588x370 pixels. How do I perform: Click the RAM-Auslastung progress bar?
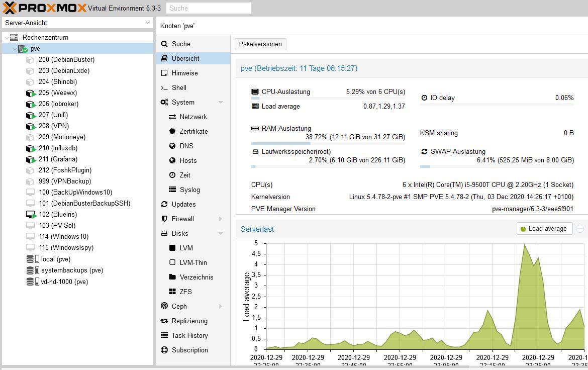pos(328,143)
